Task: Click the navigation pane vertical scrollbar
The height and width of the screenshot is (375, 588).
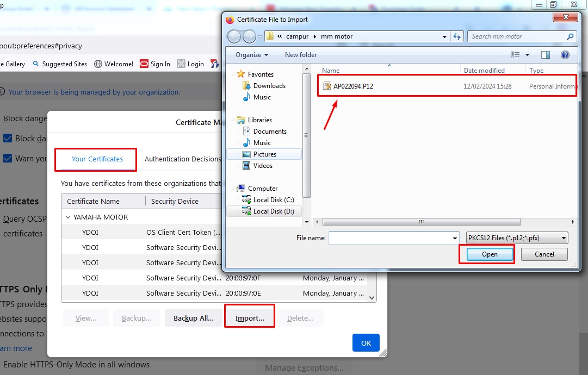Action: pos(306,135)
